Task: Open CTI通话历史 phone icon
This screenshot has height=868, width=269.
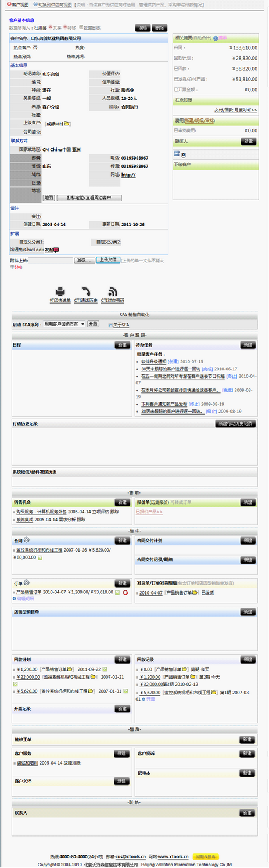Action: 86,292
